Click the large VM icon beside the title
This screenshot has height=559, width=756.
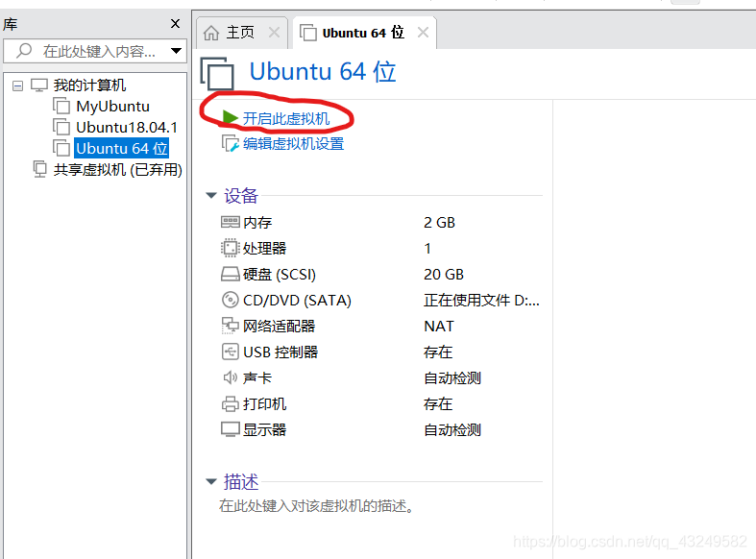click(x=217, y=74)
